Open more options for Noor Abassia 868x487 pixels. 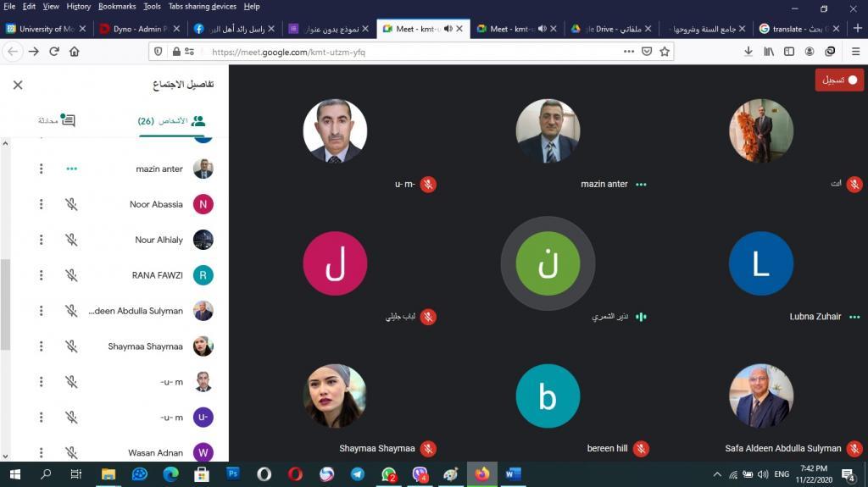point(41,204)
